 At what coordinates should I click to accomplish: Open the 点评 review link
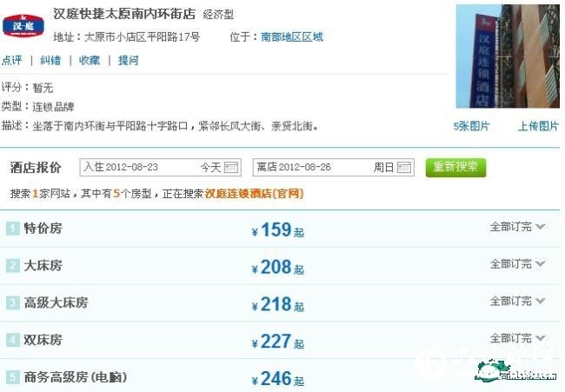click(x=12, y=60)
